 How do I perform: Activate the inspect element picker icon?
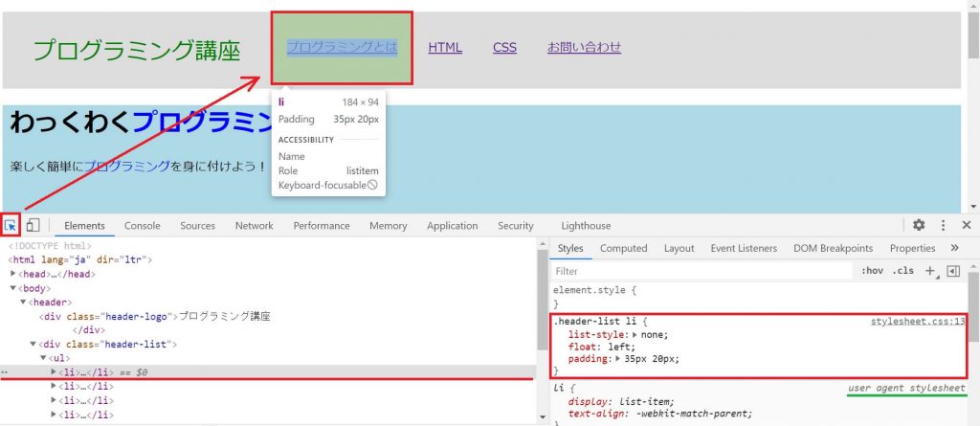click(x=11, y=225)
